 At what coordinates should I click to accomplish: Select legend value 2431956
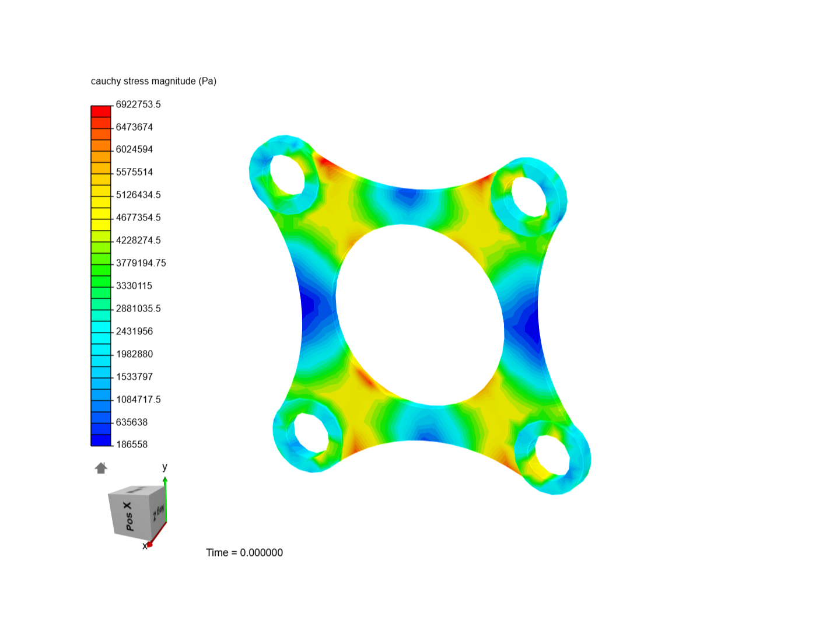click(x=134, y=331)
